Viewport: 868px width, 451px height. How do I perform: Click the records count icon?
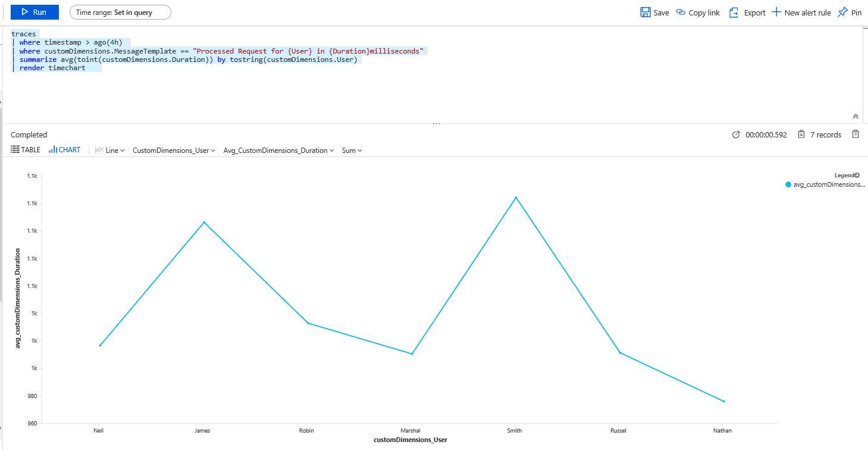(x=801, y=134)
